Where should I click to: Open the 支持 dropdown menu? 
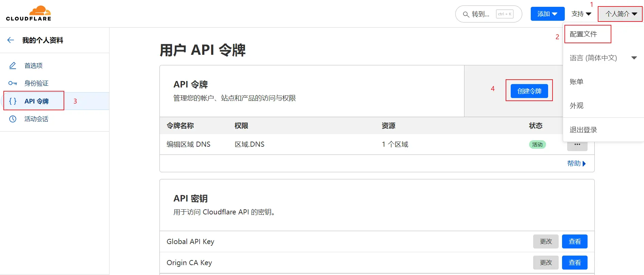(x=581, y=14)
